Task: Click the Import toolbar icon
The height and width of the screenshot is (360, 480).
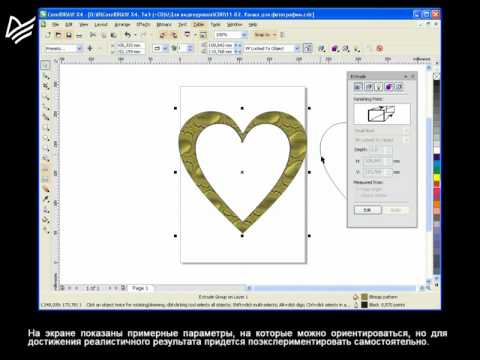Action: [x=163, y=35]
